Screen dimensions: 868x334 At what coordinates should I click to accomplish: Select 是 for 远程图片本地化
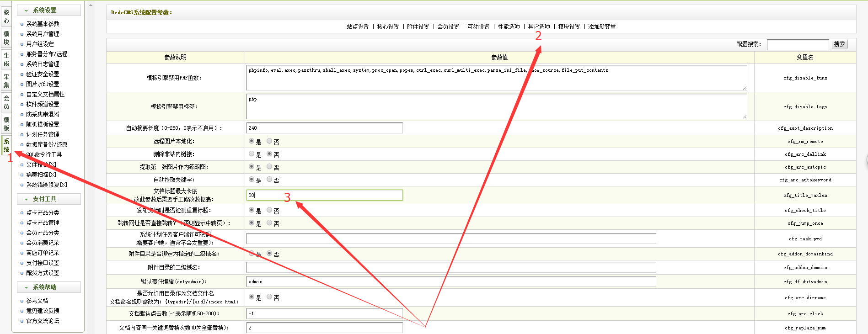pyautogui.click(x=252, y=141)
